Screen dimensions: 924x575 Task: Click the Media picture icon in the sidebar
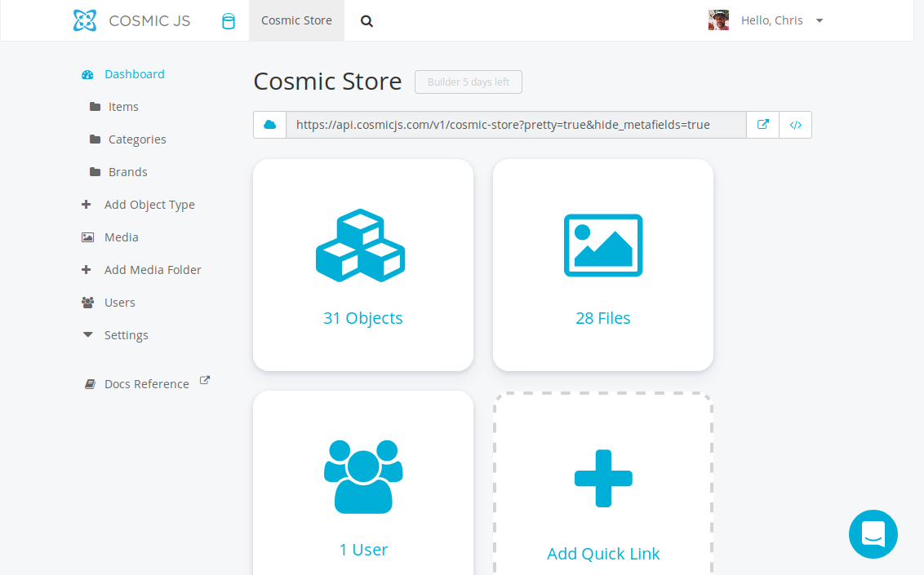pyautogui.click(x=88, y=237)
